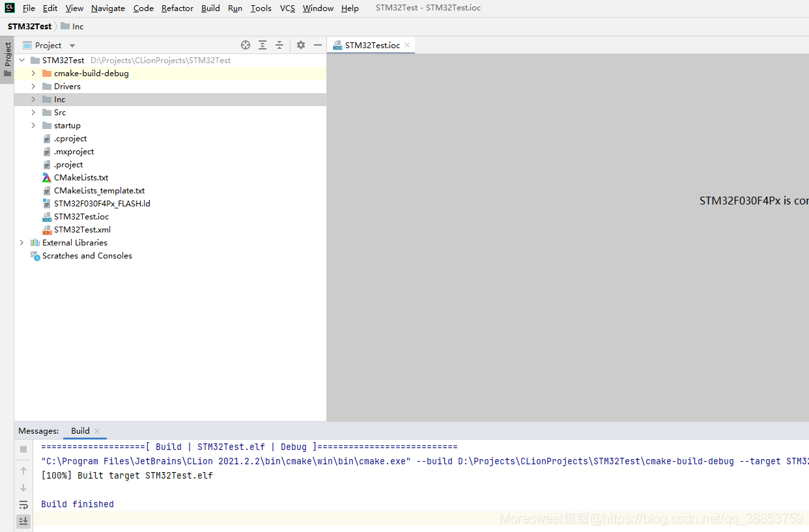The height and width of the screenshot is (532, 809).
Task: Click the STM32Test breadcrumb in the navigation bar
Action: click(x=29, y=26)
